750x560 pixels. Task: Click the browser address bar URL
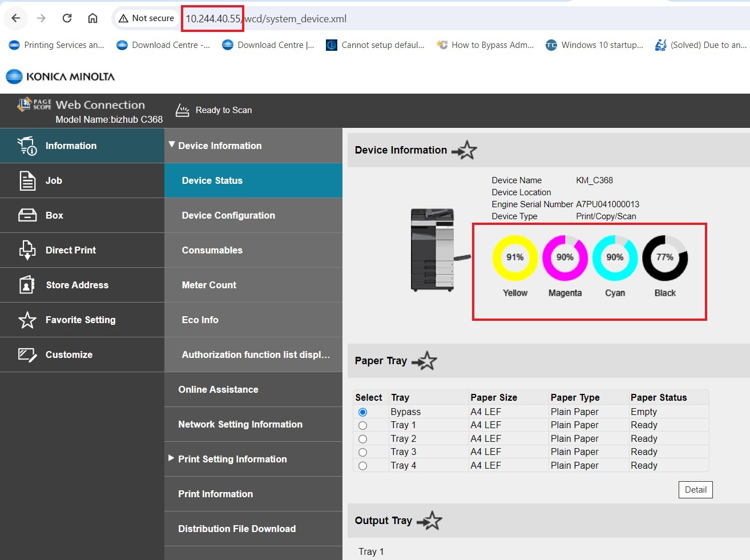266,19
